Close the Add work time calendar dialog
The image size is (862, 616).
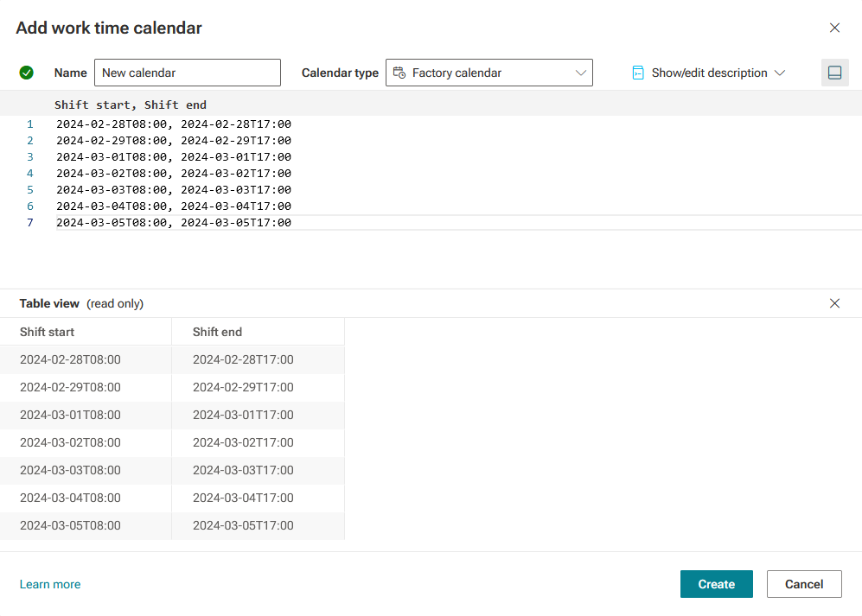pyautogui.click(x=834, y=28)
